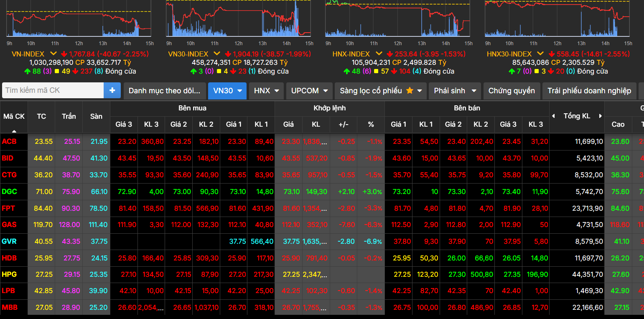The height and width of the screenshot is (319, 644).
Task: Switch to Chứng quyền tab
Action: pos(511,91)
